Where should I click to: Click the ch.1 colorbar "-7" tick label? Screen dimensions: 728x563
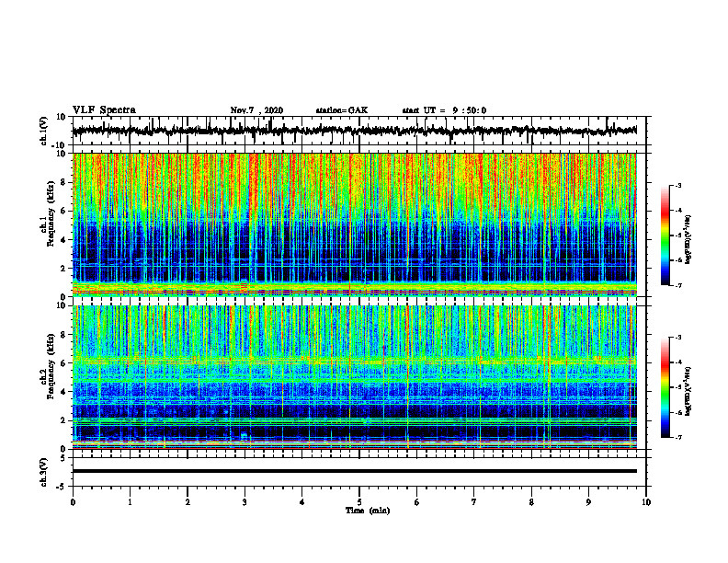(677, 285)
